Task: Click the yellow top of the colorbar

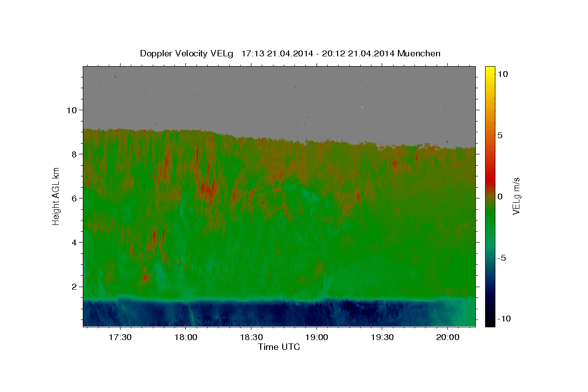Action: pos(490,71)
